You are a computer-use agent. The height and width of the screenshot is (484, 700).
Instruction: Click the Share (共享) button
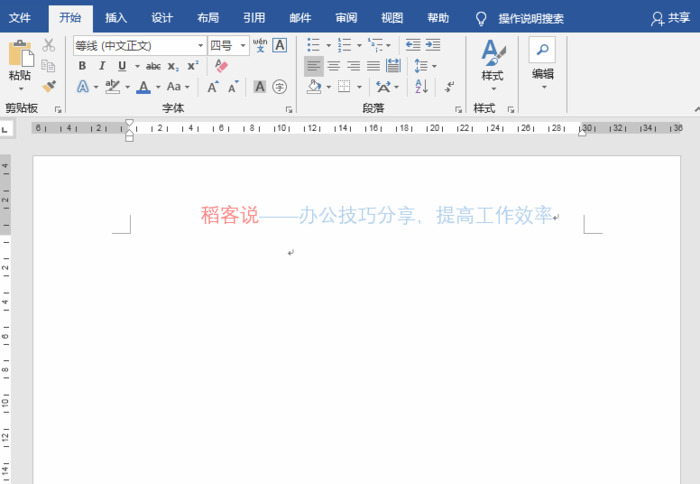(x=671, y=18)
